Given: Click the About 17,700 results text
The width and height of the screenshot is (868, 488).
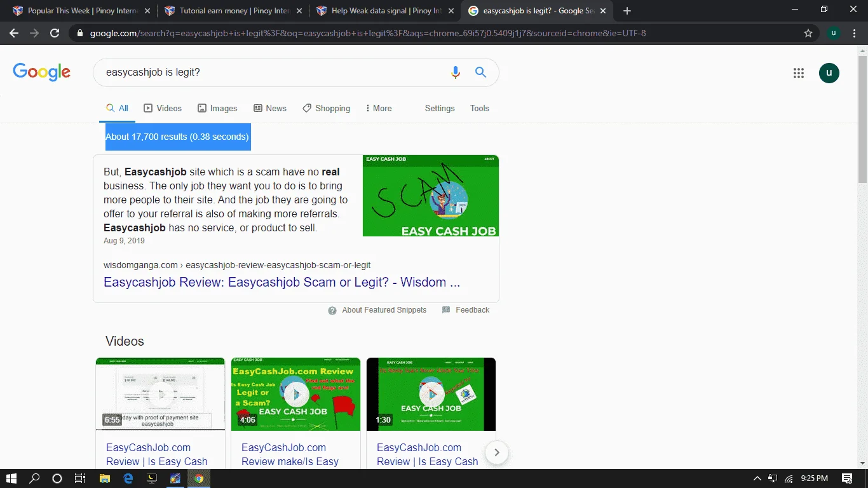Looking at the screenshot, I should [x=177, y=137].
